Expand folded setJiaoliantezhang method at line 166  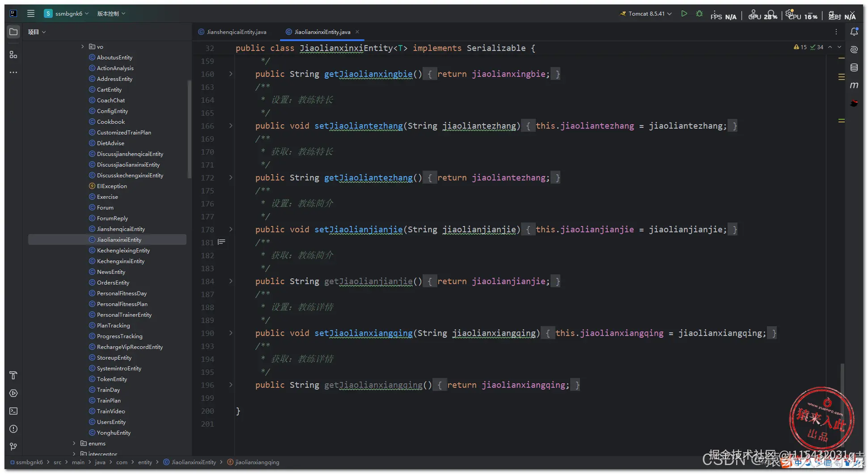pos(231,126)
